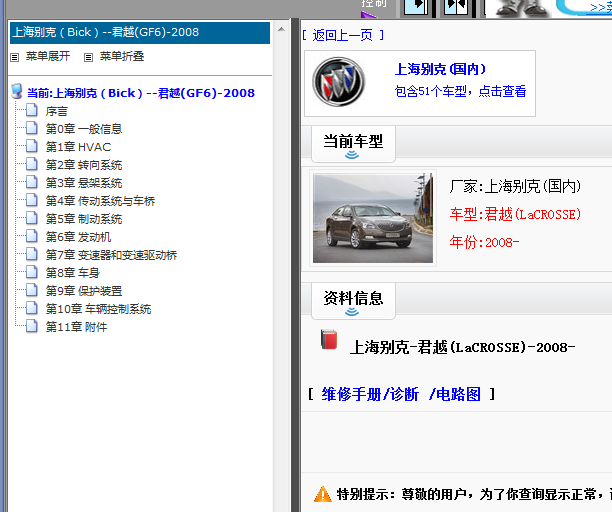Select the 当前:上海别克 root tree node
612x512 pixels.
click(x=141, y=93)
